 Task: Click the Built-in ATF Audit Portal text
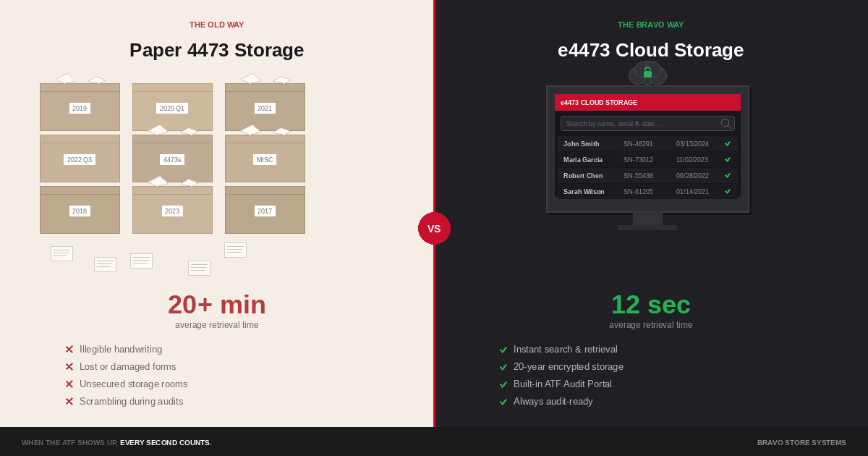(563, 384)
